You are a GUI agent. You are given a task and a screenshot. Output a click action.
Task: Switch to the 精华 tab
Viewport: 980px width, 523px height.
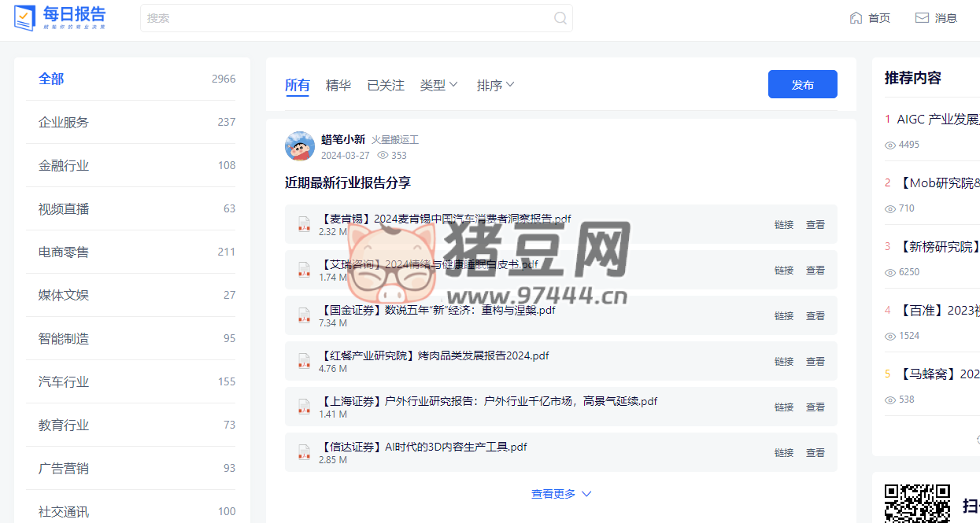[x=338, y=85]
